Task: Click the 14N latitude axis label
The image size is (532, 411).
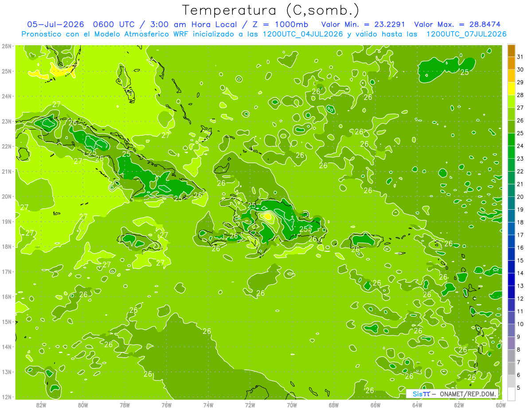Action: [x=6, y=347]
